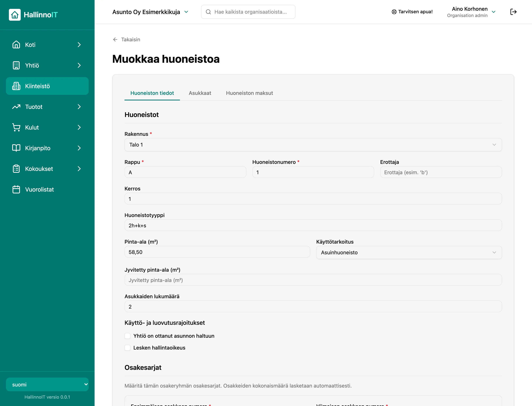Open the Aino Korhonen user menu
The image size is (532, 406).
pos(472,12)
